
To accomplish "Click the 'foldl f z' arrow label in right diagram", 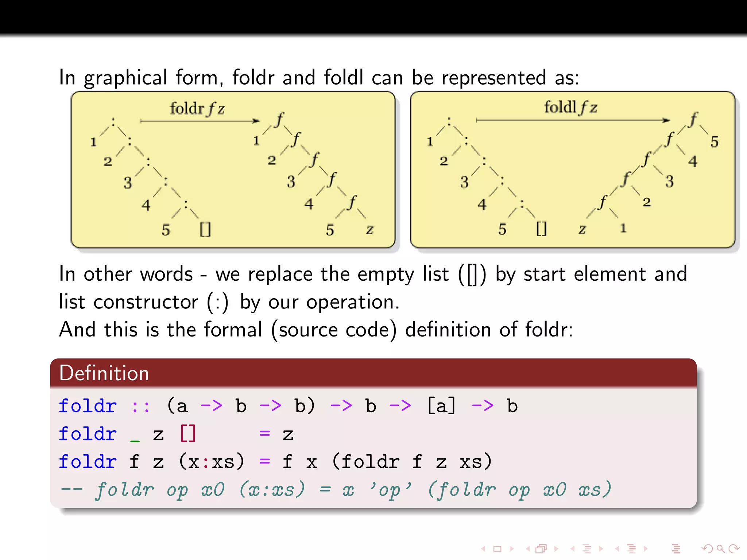I will tap(571, 108).
